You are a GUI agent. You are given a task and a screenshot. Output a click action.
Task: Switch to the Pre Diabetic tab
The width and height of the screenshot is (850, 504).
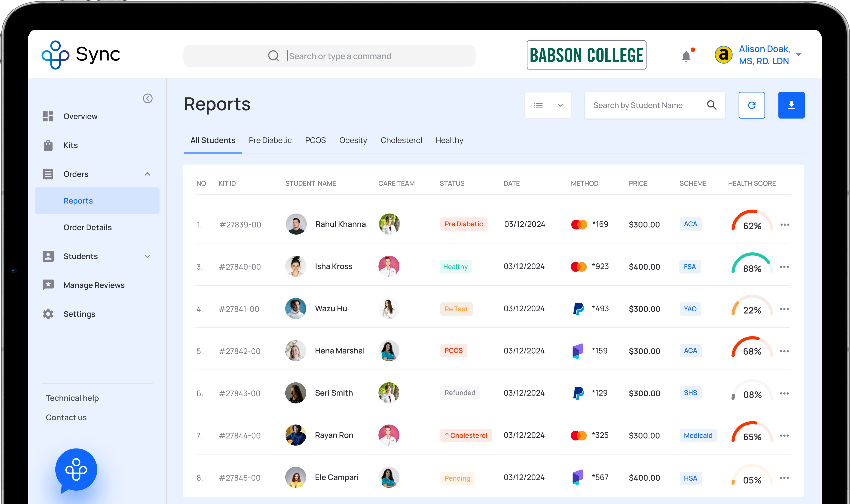[270, 140]
